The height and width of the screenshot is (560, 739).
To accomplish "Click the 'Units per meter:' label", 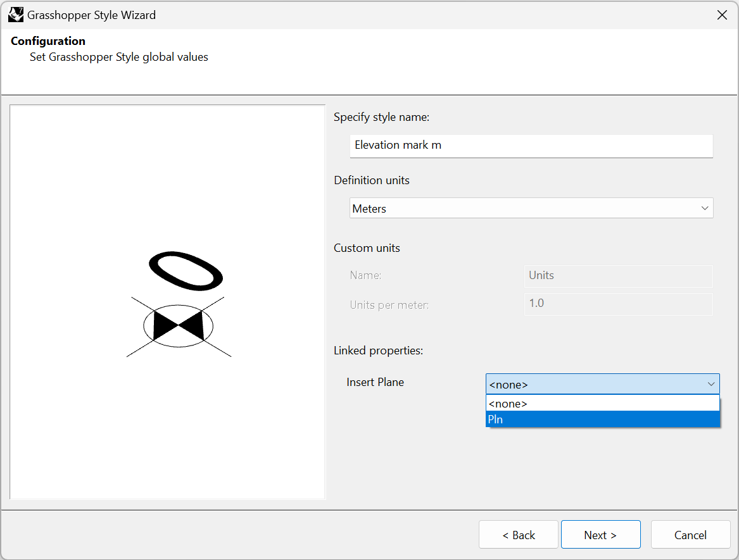I will (389, 305).
